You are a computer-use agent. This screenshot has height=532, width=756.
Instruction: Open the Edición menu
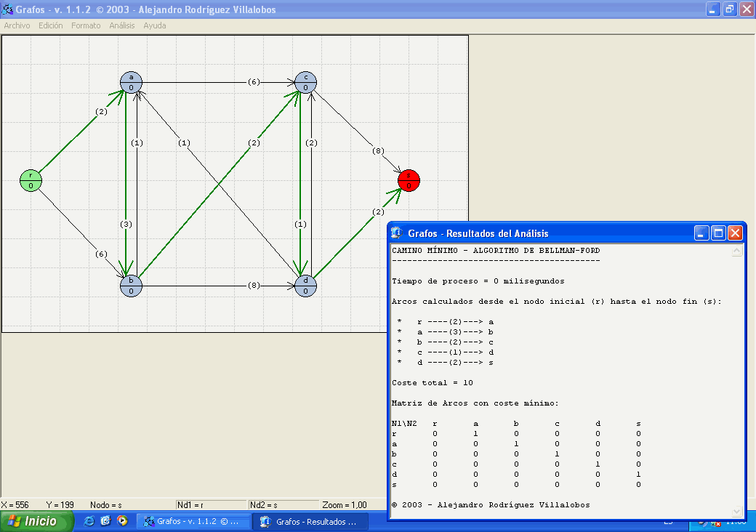pos(51,25)
